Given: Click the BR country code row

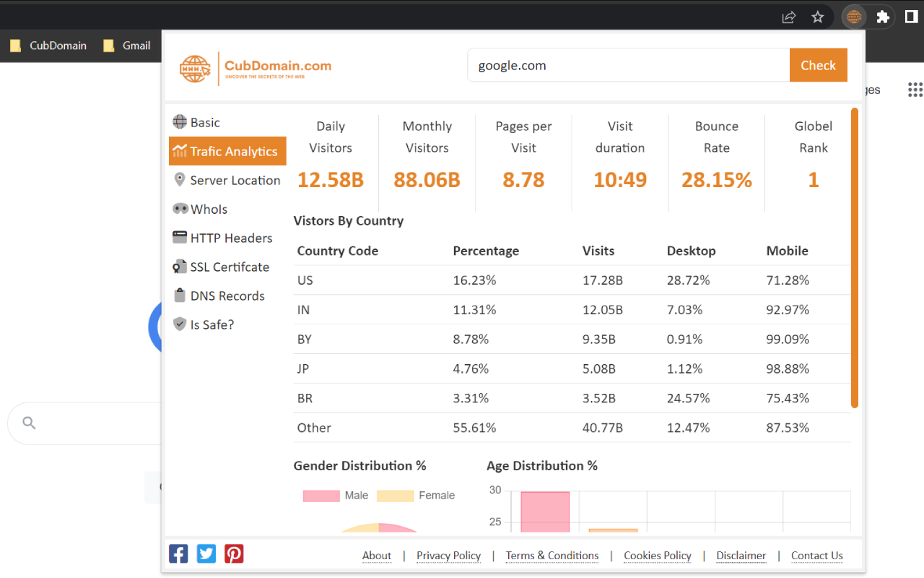Looking at the screenshot, I should [572, 399].
